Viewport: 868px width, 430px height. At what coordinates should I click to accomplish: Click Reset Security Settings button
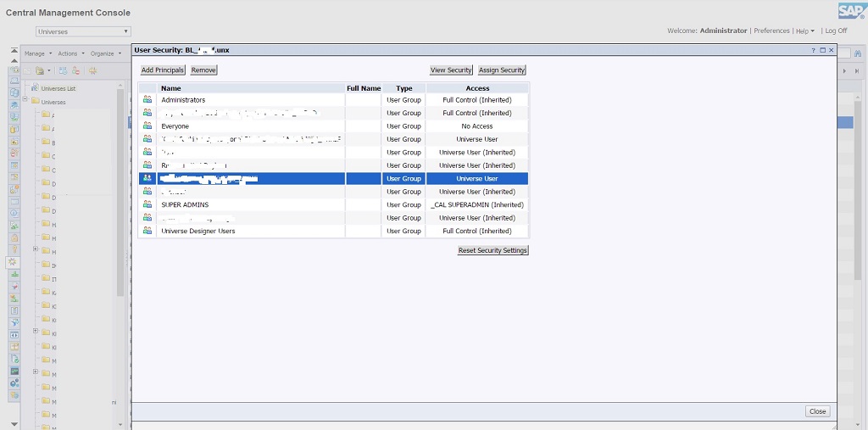click(492, 250)
